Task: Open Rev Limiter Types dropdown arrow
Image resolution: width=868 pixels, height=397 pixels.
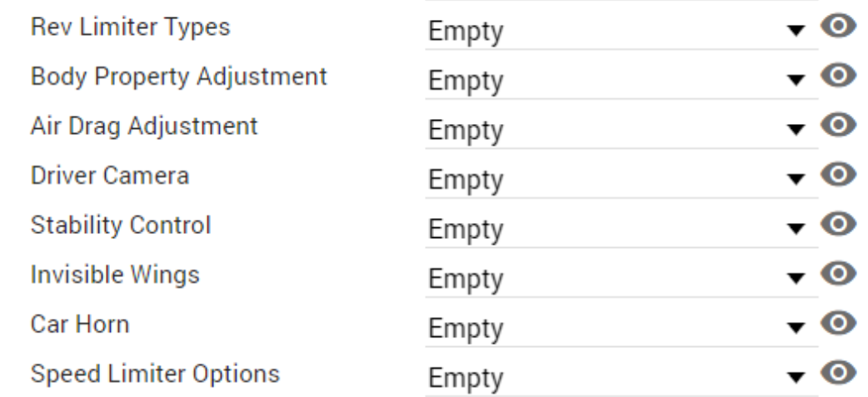Action: (796, 31)
